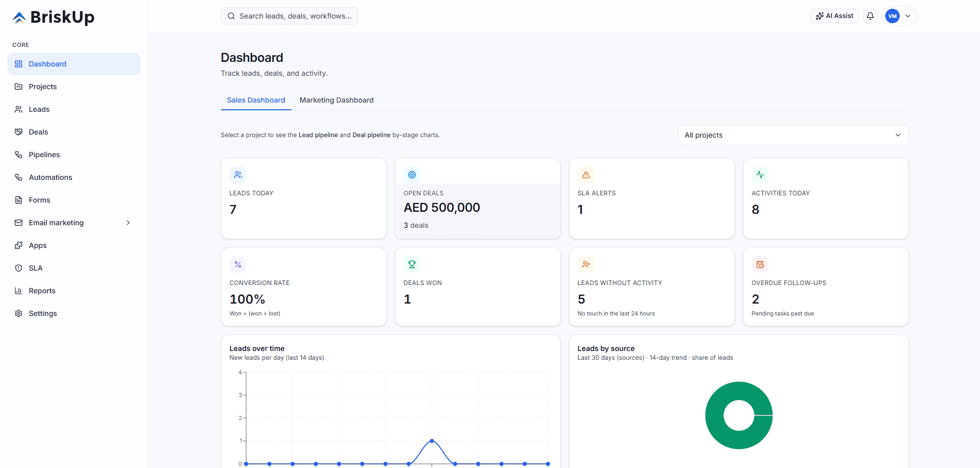Switch to the Marketing Dashboard tab

[337, 100]
